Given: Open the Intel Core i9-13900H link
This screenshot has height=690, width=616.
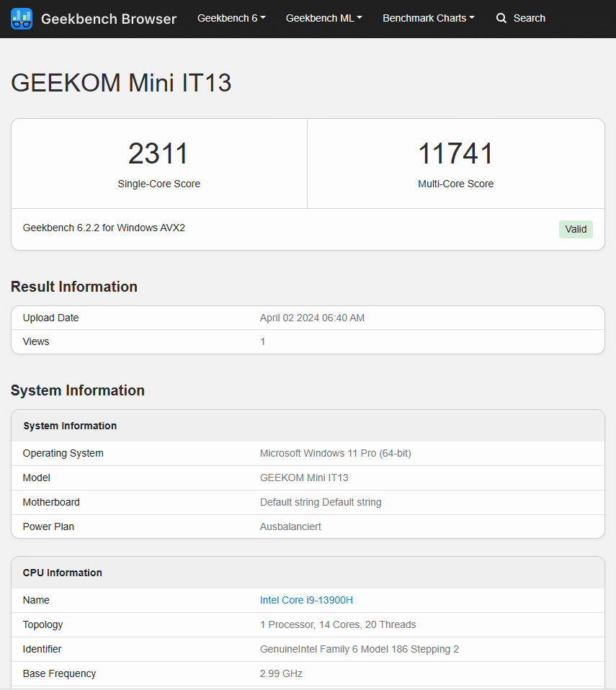Looking at the screenshot, I should coord(306,600).
